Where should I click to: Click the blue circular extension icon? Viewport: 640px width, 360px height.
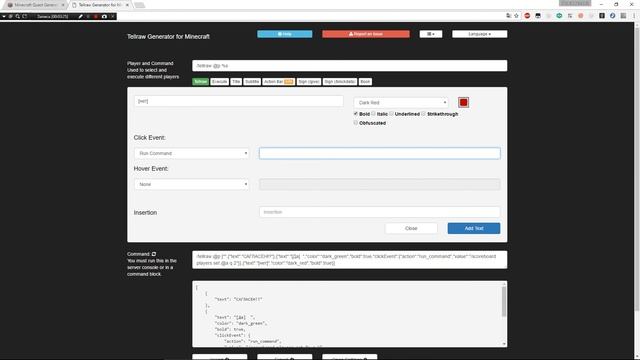pos(612,16)
